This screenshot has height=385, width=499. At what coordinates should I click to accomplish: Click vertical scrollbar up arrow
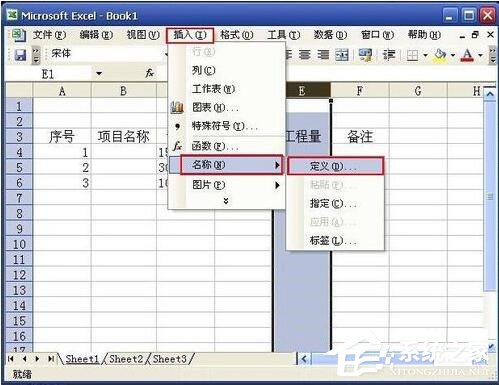point(490,94)
